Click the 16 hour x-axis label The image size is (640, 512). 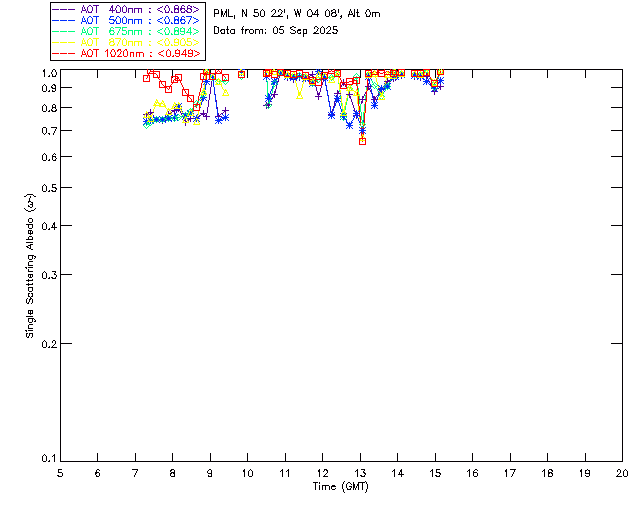click(473, 473)
